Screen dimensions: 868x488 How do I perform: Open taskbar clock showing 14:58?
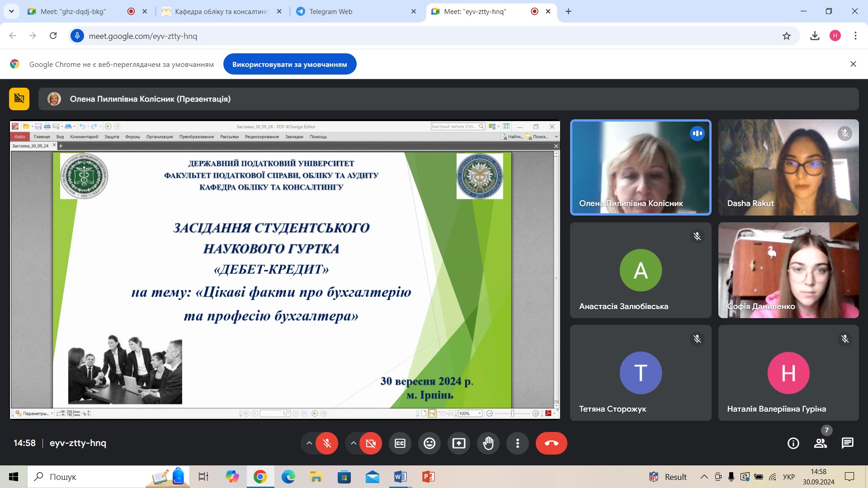coord(818,477)
